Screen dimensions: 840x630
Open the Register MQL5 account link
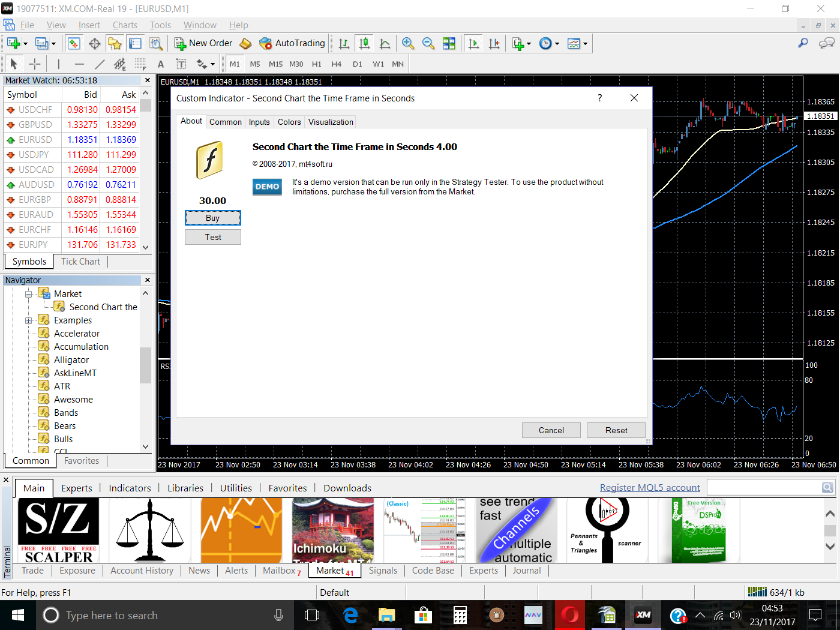pyautogui.click(x=650, y=488)
